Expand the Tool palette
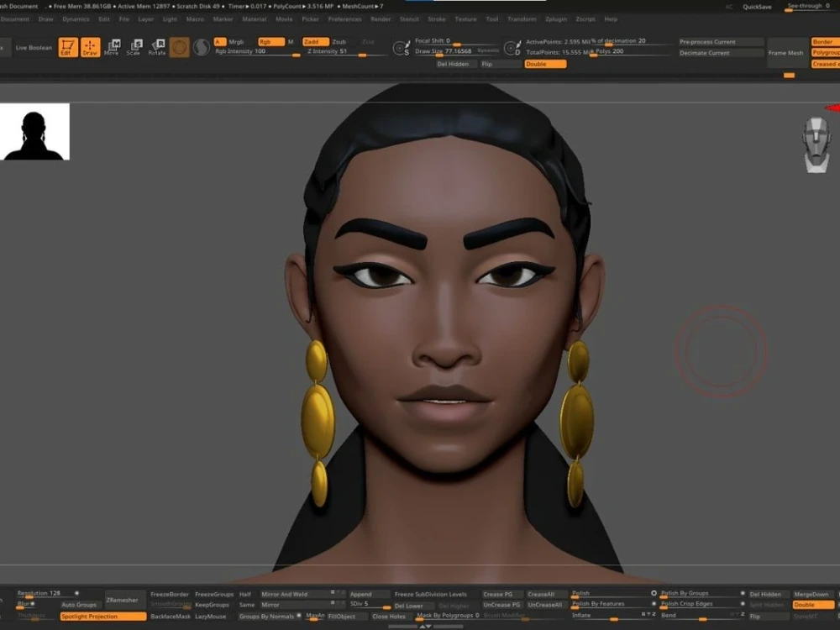This screenshot has width=840, height=630. pyautogui.click(x=491, y=18)
